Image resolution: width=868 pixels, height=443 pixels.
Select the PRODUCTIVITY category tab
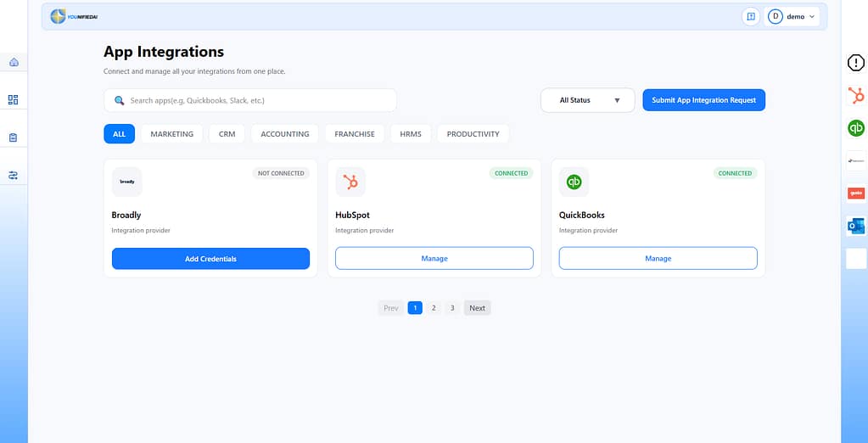(473, 134)
